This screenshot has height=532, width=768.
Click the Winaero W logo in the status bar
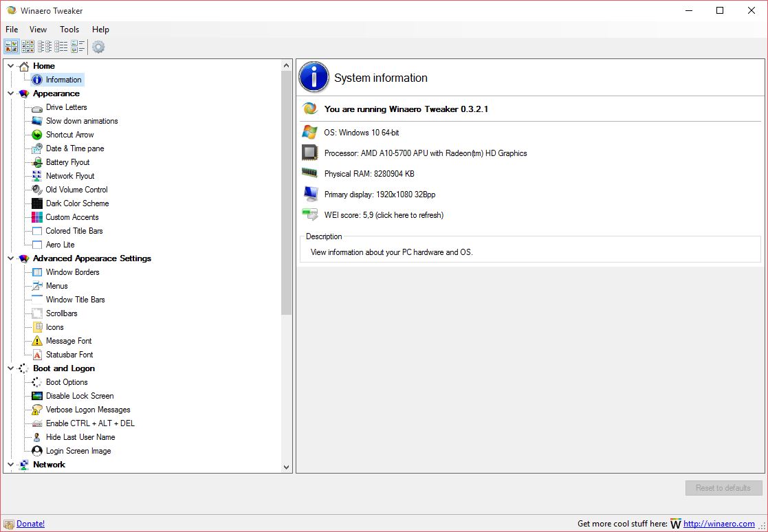pyautogui.click(x=675, y=524)
